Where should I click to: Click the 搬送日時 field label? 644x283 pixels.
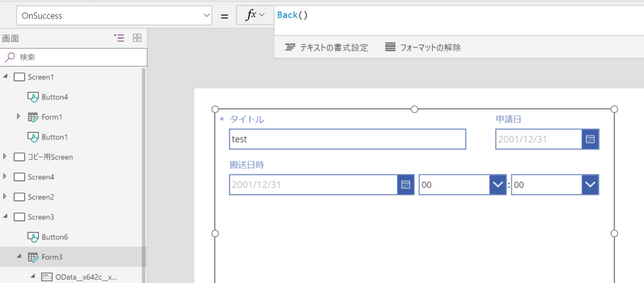(247, 165)
